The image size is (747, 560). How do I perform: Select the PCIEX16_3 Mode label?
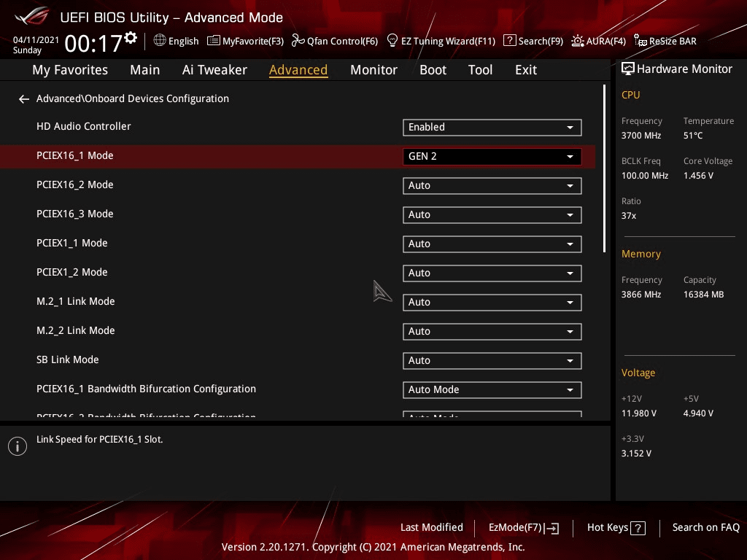[75, 214]
